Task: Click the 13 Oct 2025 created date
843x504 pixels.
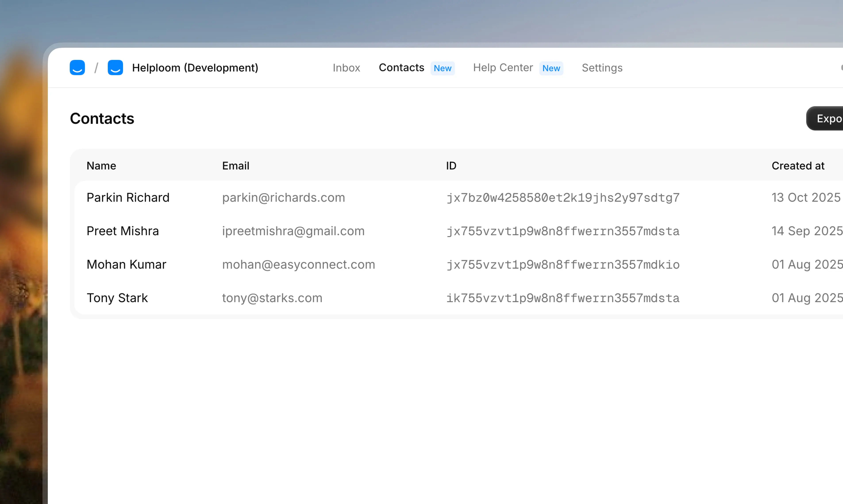Action: pyautogui.click(x=806, y=198)
